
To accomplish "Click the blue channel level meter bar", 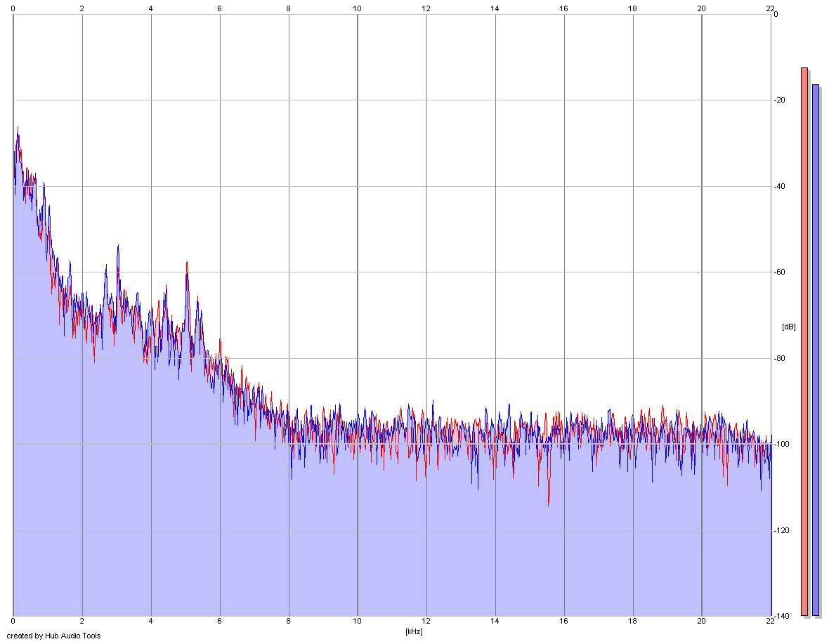I will (x=815, y=350).
